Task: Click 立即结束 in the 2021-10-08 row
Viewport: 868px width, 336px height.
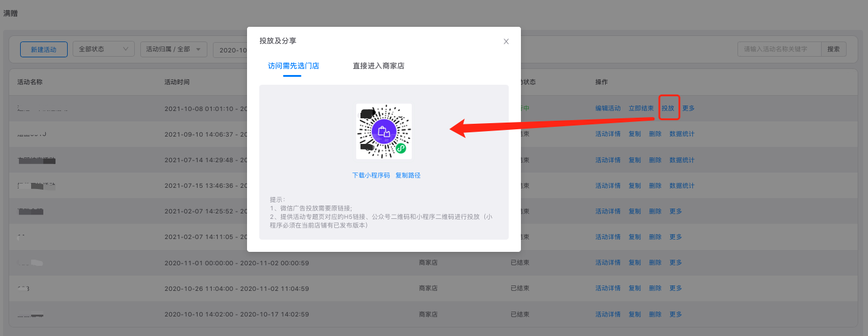Action: 641,109
